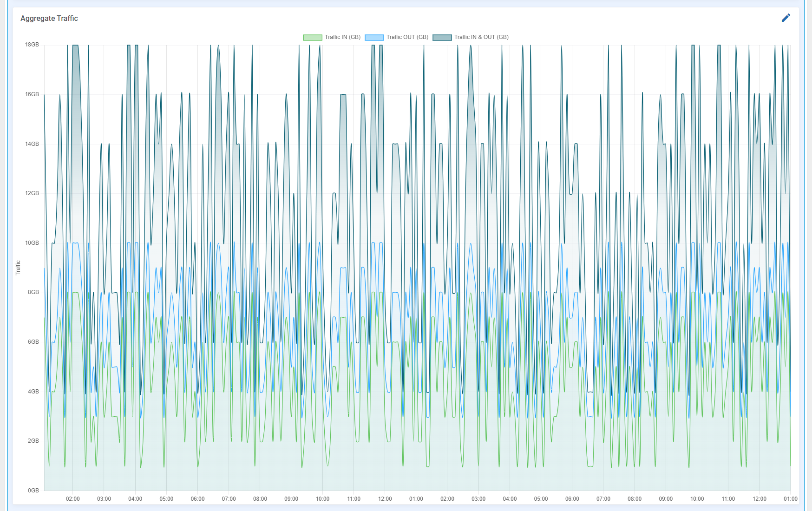Viewport: 812px width, 511px height.
Task: Click the final 01:00 tick label at chart end
Action: point(791,499)
